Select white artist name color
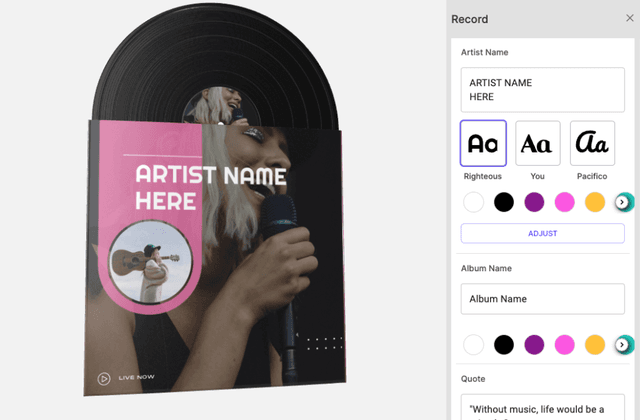Viewport: 640px width, 420px height. 473,202
